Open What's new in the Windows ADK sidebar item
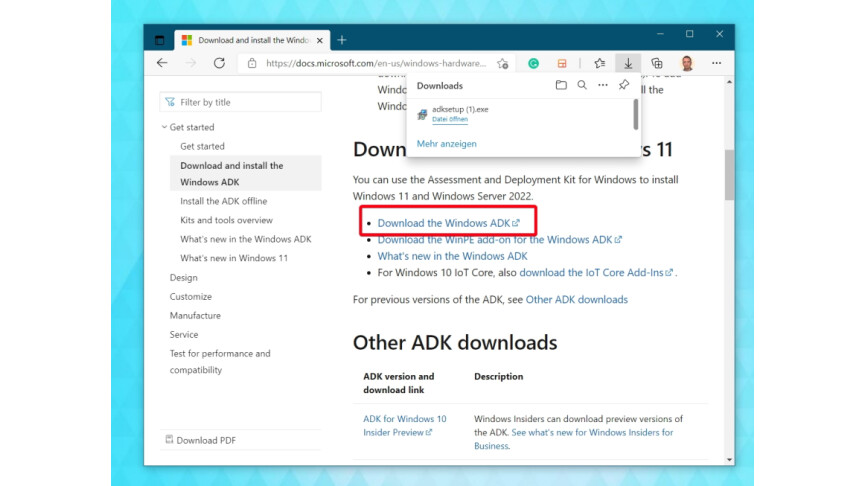This screenshot has height=486, width=864. pos(246,239)
